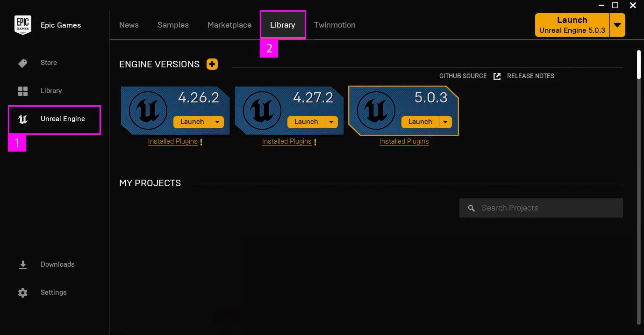Viewport: 644px width, 335px height.
Task: Open Installed Plugins for 5.0.3
Action: coord(404,141)
